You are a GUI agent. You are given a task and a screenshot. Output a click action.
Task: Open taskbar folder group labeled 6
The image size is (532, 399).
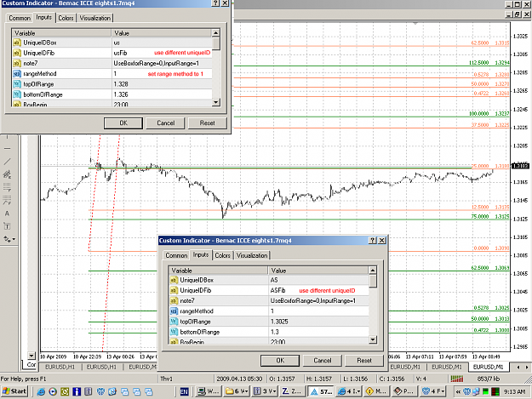237,391
